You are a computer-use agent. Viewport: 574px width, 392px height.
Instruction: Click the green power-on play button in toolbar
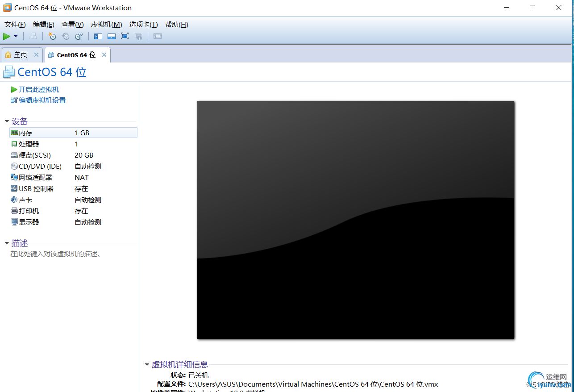[7, 36]
